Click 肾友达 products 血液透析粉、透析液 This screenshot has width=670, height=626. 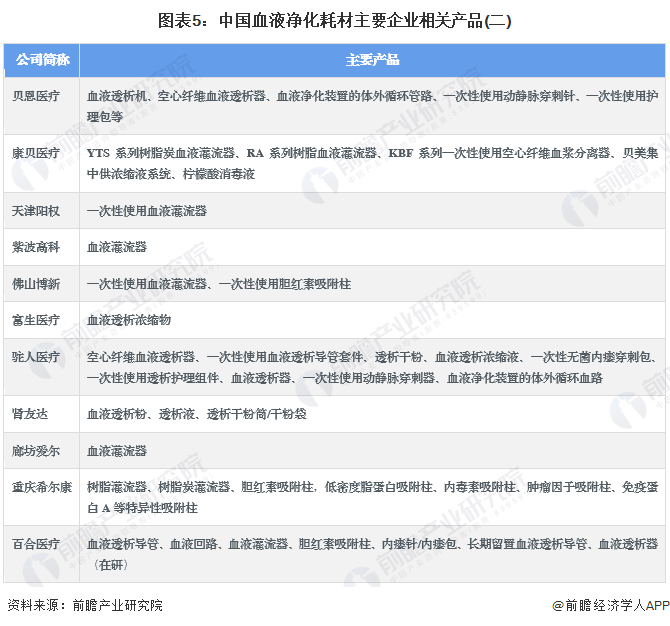tap(197, 414)
